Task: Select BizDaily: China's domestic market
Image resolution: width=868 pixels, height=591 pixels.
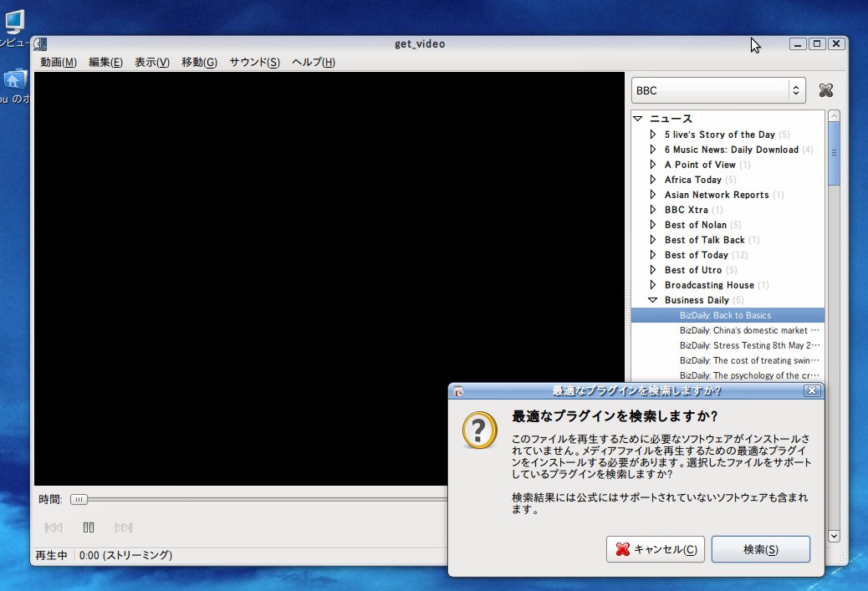Action: (x=728, y=330)
